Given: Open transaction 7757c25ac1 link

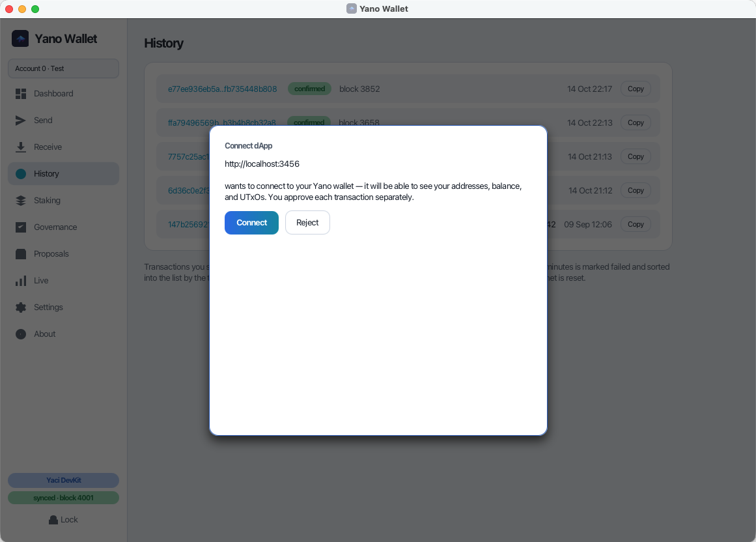Looking at the screenshot, I should (189, 157).
